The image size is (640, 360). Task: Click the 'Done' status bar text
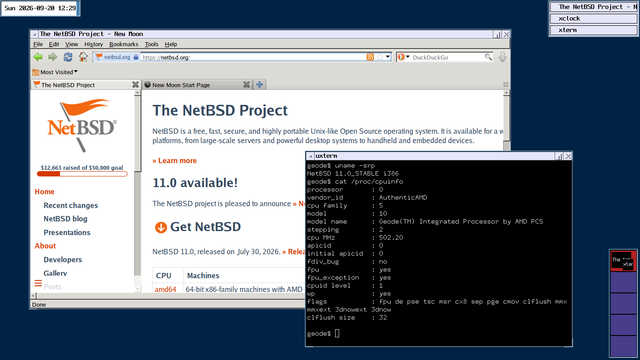[39, 304]
